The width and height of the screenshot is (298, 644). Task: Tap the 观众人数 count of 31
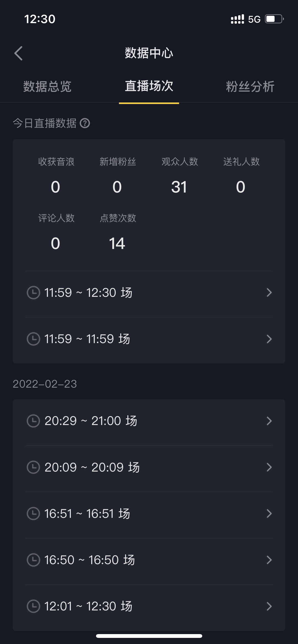coord(179,187)
